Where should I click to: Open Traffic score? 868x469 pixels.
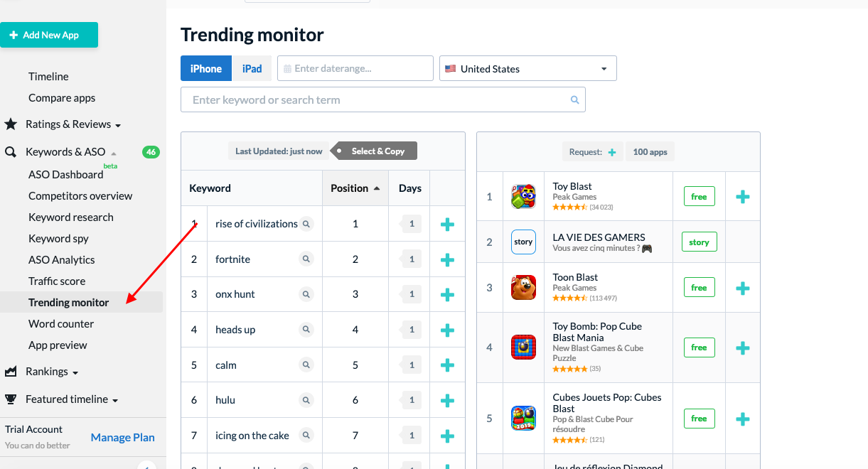coord(57,281)
